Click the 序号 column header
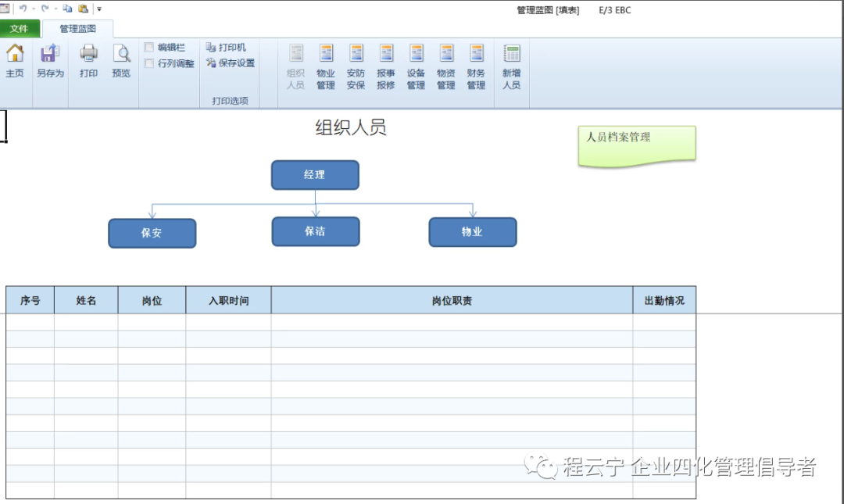This screenshot has width=844, height=504. pos(30,300)
